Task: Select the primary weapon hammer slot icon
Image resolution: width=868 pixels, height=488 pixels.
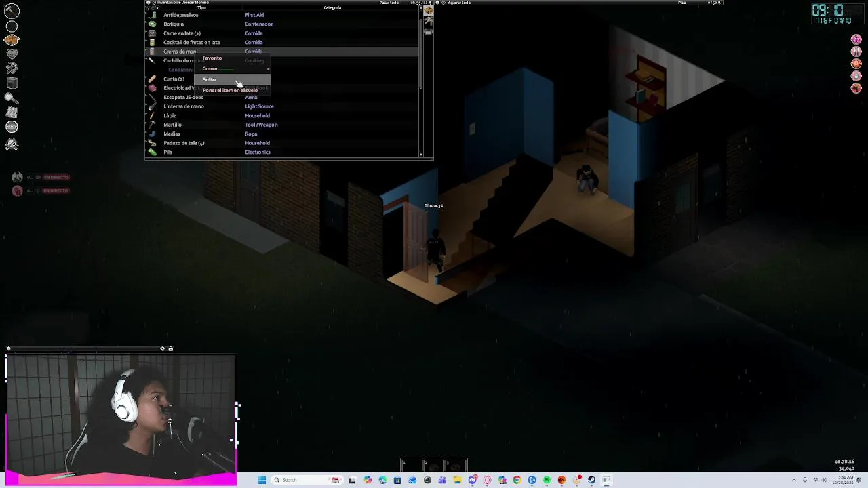Action: (x=12, y=11)
